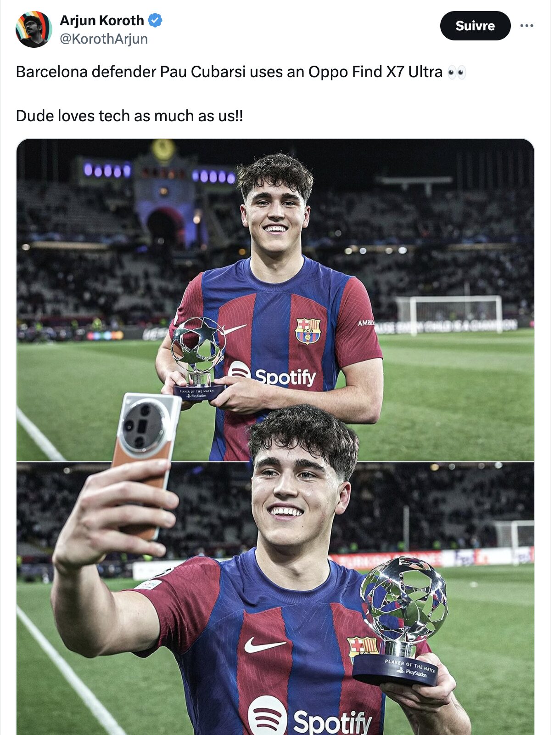Open the @KorothArjun handle link
The image size is (560, 735).
[104, 39]
